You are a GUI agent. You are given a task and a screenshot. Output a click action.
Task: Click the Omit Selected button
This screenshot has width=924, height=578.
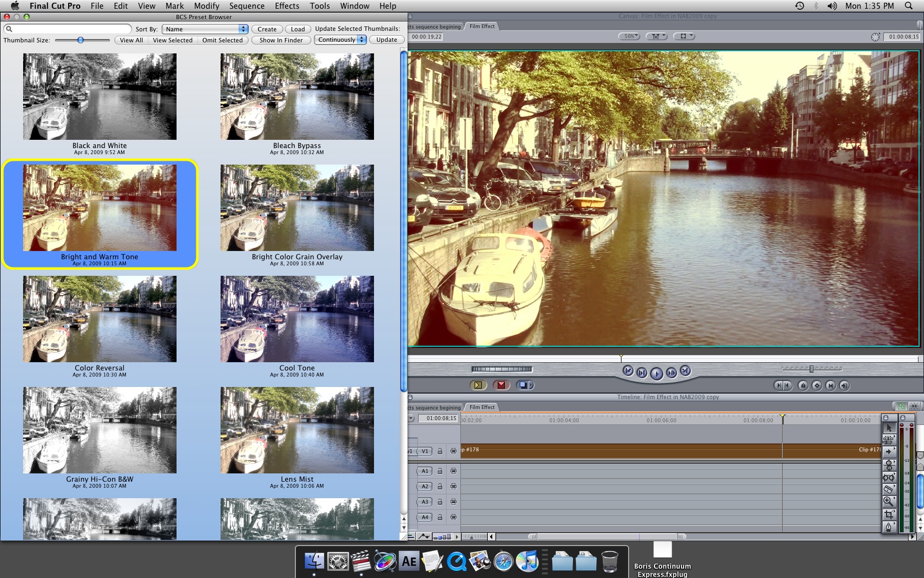(x=222, y=40)
